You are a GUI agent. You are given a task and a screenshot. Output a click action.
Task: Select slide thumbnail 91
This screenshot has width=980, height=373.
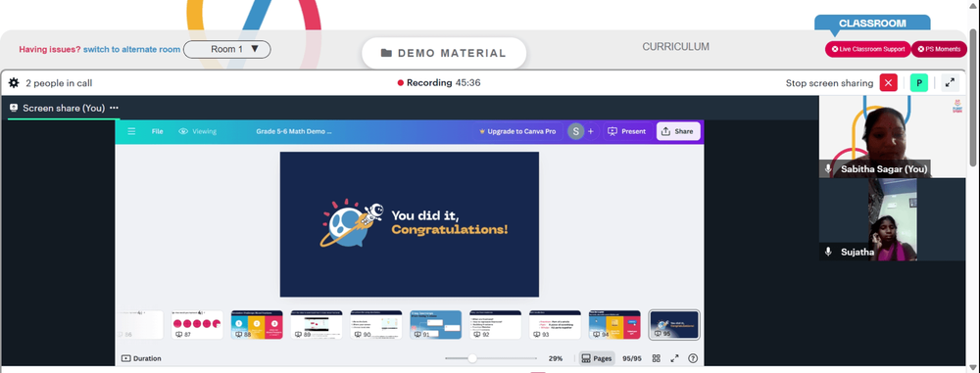click(436, 325)
